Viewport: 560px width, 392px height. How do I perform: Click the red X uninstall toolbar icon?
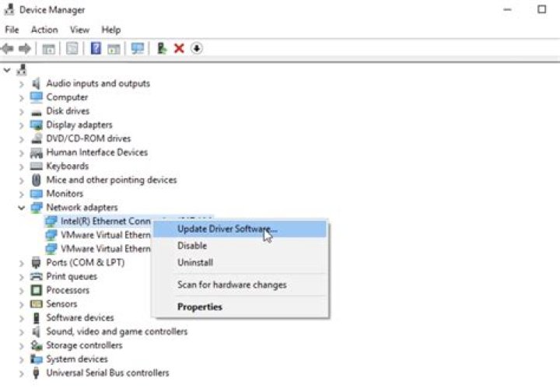tap(179, 48)
